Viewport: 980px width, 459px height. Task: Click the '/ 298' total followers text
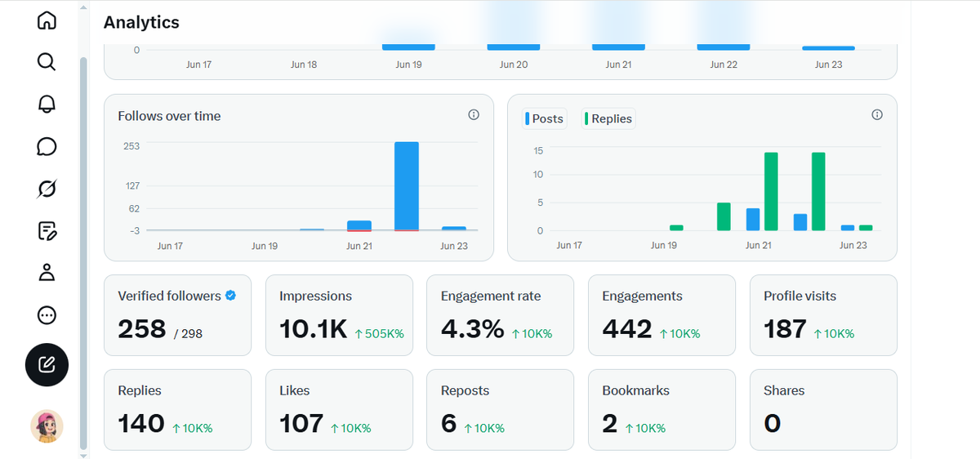(188, 333)
